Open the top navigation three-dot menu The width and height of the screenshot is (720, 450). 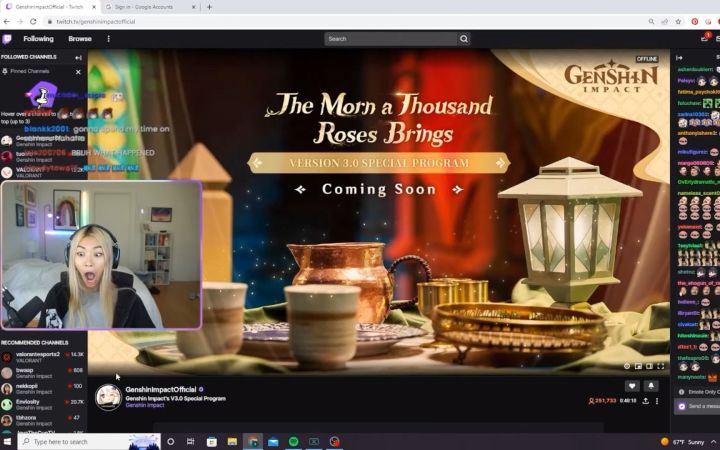click(x=108, y=39)
